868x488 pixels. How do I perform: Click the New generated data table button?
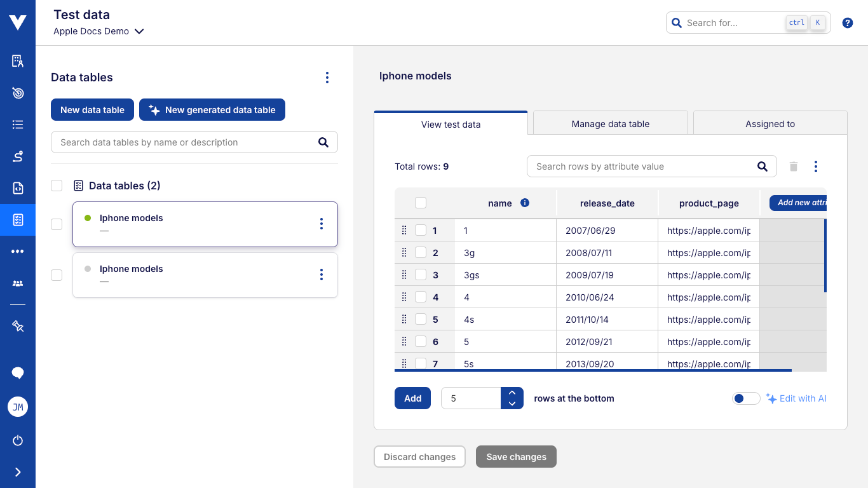[212, 109]
